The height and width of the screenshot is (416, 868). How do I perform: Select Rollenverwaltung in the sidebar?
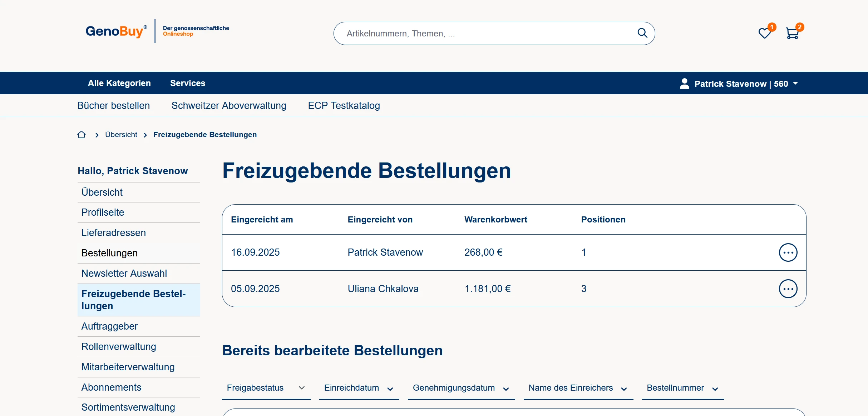(x=119, y=347)
